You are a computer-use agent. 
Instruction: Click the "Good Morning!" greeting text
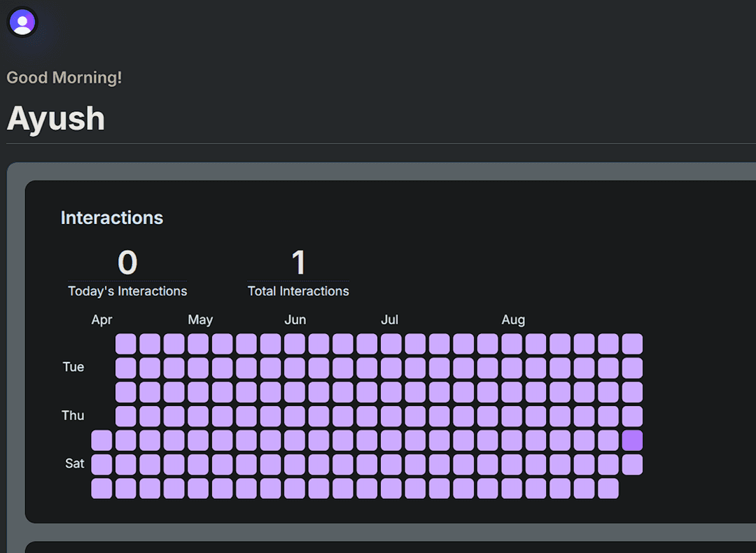tap(64, 78)
